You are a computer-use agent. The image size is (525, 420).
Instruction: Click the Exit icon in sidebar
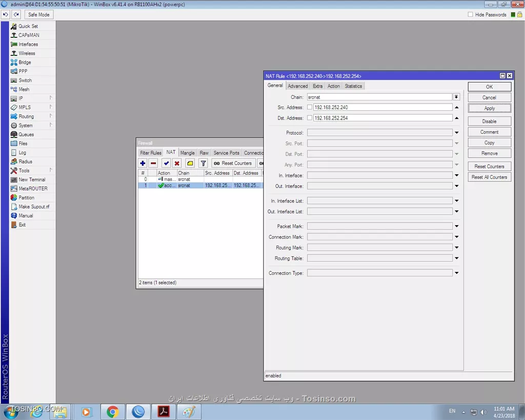click(x=14, y=225)
